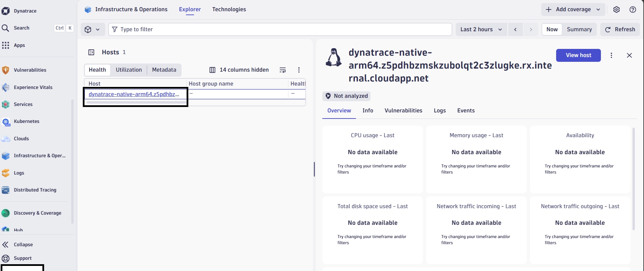The height and width of the screenshot is (271, 644).
Task: Open the entity type cube dropdown
Action: 92,29
